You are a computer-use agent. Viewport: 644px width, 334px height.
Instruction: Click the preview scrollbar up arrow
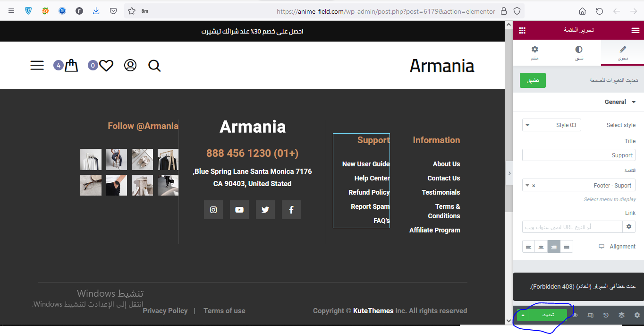(x=508, y=25)
